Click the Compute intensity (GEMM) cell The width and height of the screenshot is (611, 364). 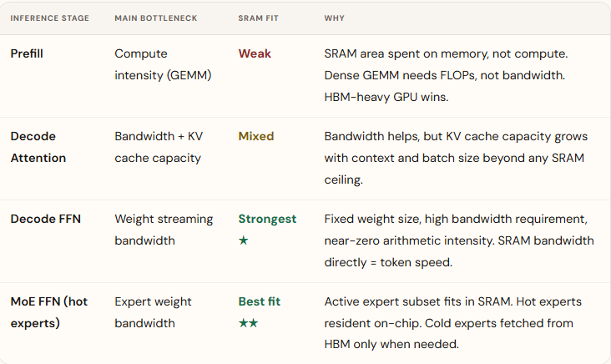point(163,64)
